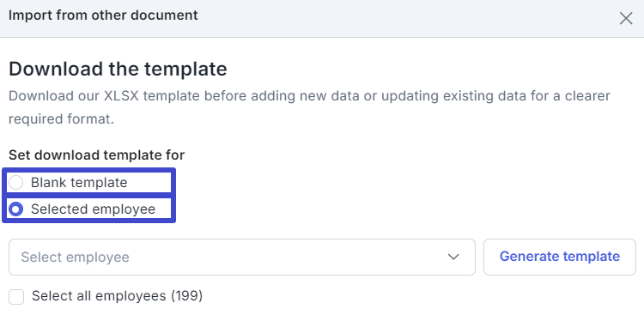
Task: Click the downward chevron icon in employee selector
Action: click(x=453, y=257)
